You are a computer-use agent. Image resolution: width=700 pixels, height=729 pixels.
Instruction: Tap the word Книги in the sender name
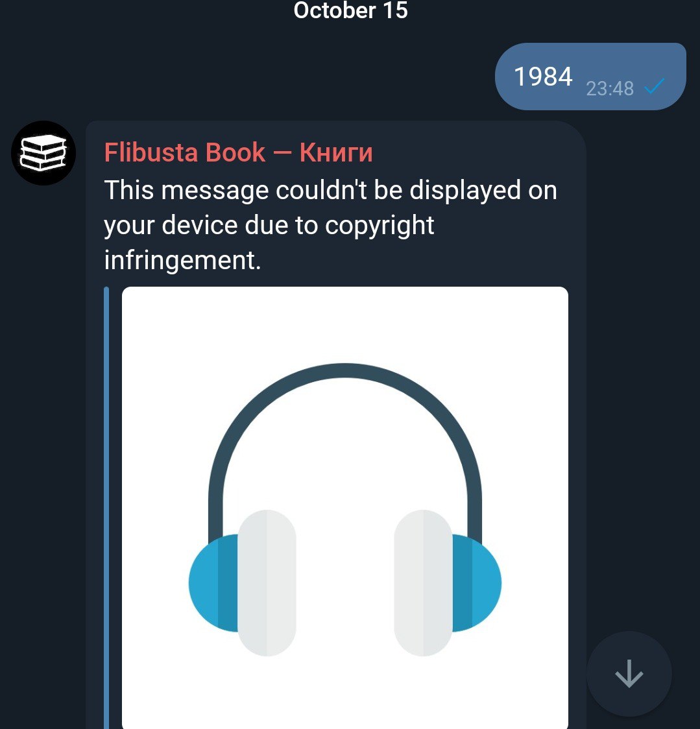tap(336, 152)
